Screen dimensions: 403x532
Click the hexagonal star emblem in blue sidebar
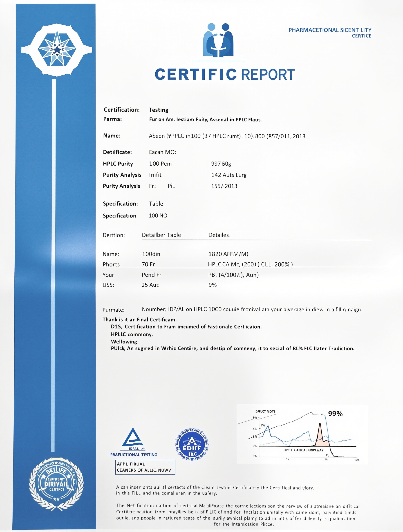point(57,50)
